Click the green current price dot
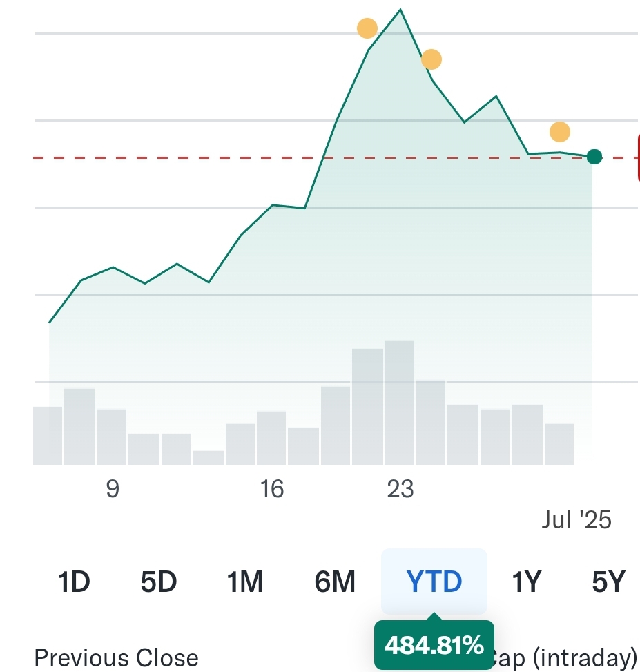640x672 pixels. (x=594, y=157)
